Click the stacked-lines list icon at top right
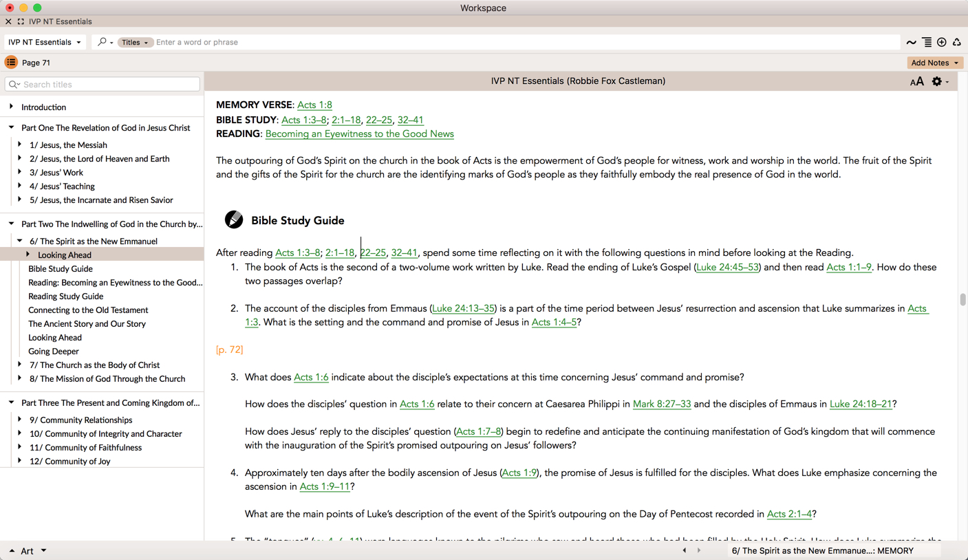 point(927,43)
